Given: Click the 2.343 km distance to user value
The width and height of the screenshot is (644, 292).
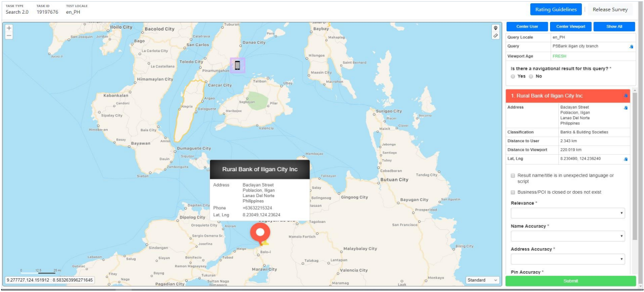Looking at the screenshot, I should tap(569, 141).
